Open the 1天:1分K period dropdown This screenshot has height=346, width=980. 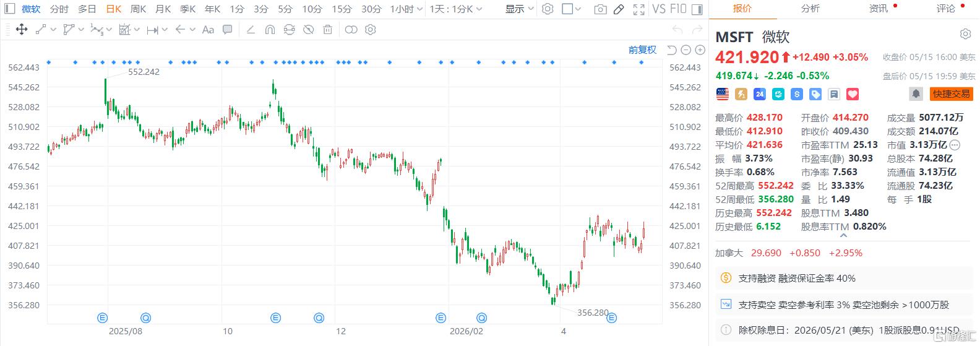[x=456, y=9]
